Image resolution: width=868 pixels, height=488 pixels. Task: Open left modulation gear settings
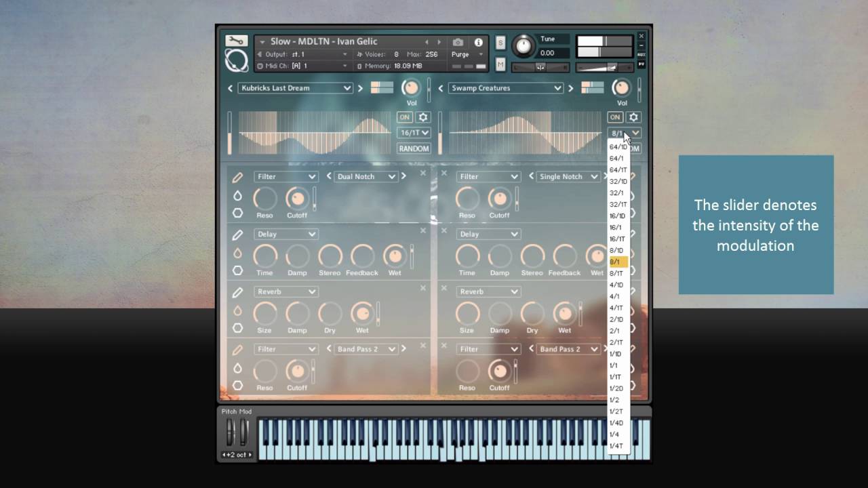[423, 117]
